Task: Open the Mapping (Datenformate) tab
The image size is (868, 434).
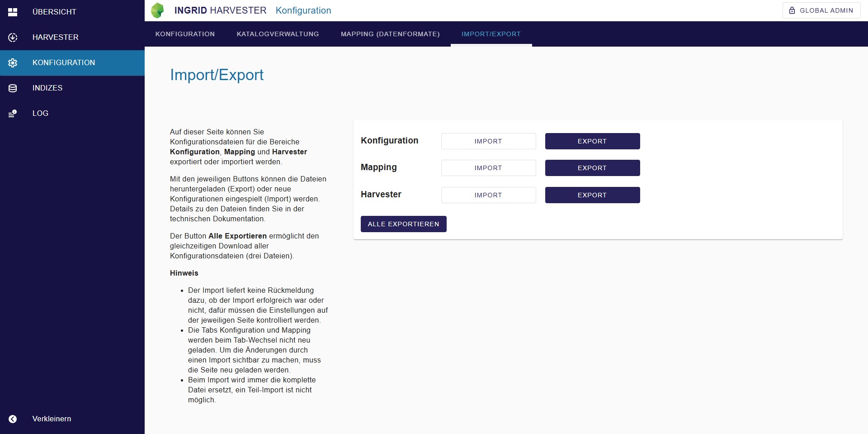Action: tap(390, 34)
